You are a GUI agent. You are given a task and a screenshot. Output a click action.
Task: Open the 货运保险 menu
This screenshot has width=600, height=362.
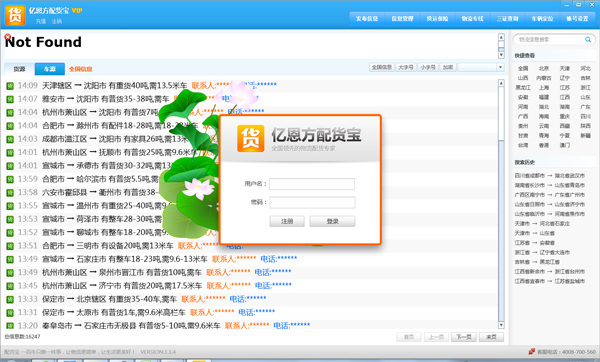[x=437, y=18]
